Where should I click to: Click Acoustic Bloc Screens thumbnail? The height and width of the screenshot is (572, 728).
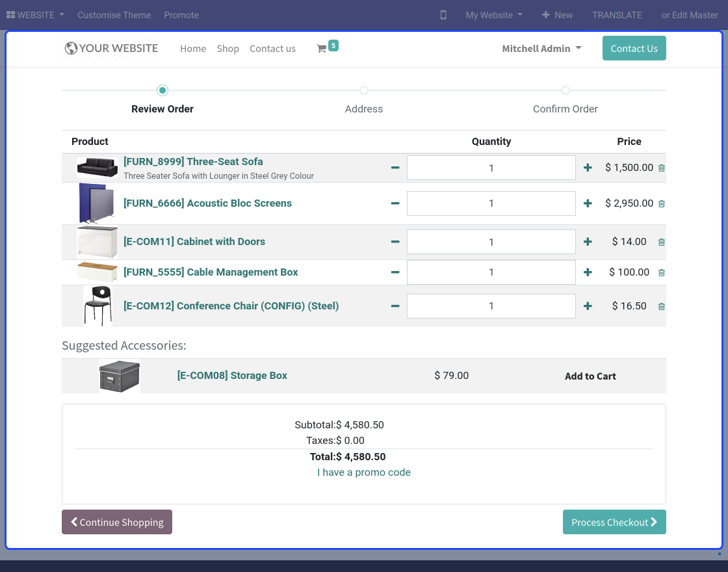pyautogui.click(x=97, y=203)
